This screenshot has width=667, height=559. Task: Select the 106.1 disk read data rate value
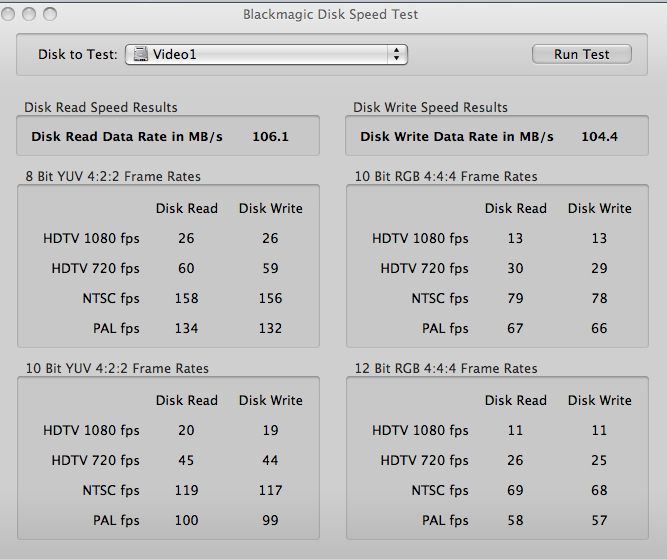270,136
